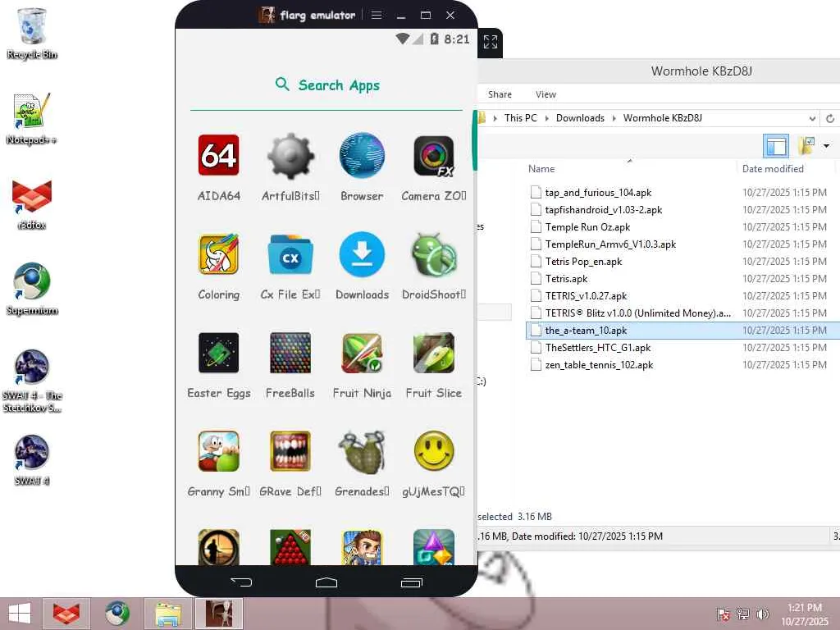Open the Explorer folder options dropdown arrow
The image size is (840, 630).
826,146
